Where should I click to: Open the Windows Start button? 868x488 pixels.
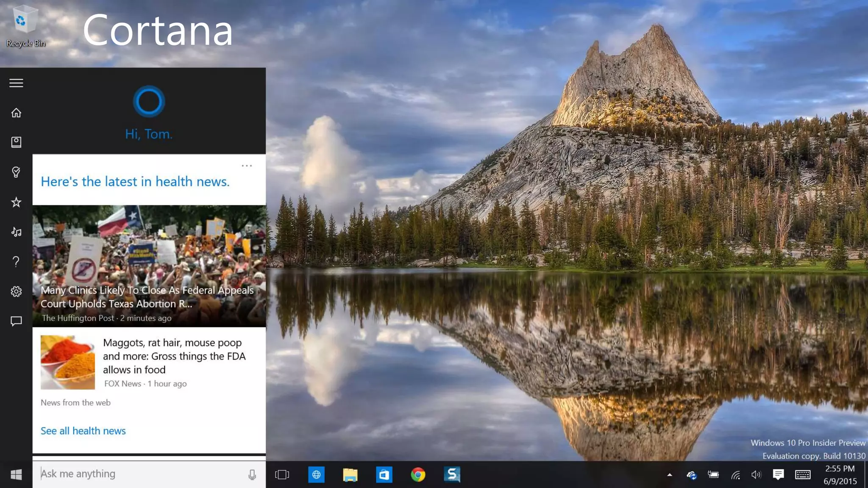[x=16, y=474]
